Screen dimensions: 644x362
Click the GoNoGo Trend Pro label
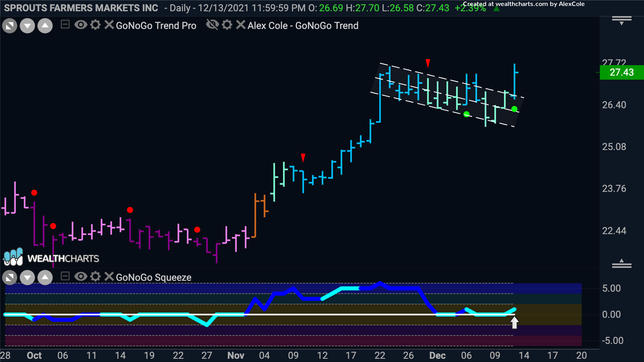click(156, 26)
